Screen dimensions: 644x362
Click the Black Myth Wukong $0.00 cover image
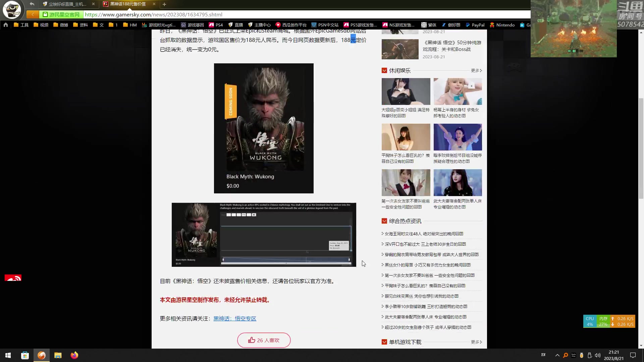click(264, 128)
